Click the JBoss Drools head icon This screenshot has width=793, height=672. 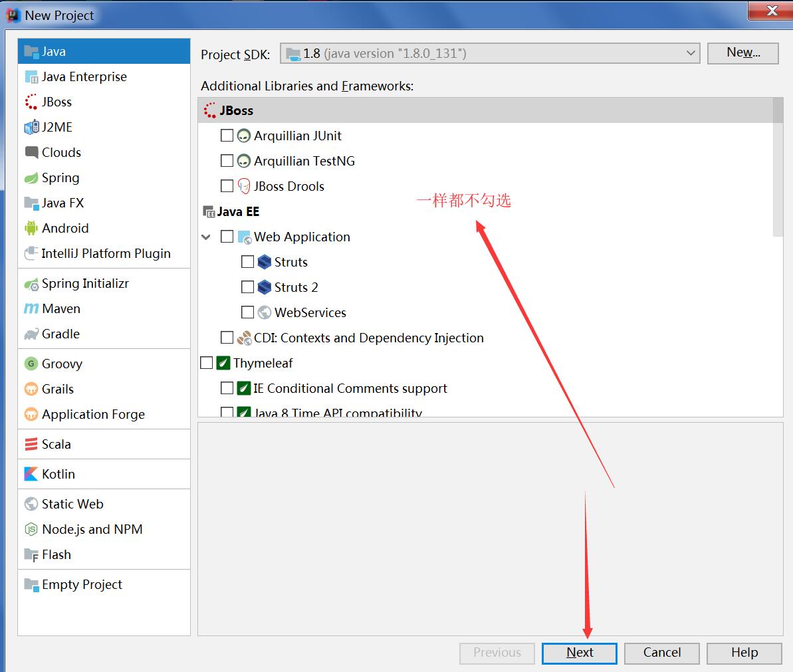tap(244, 186)
